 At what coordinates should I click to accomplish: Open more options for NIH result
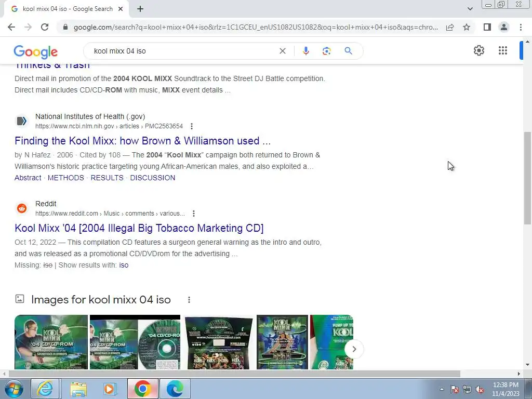coord(192,126)
